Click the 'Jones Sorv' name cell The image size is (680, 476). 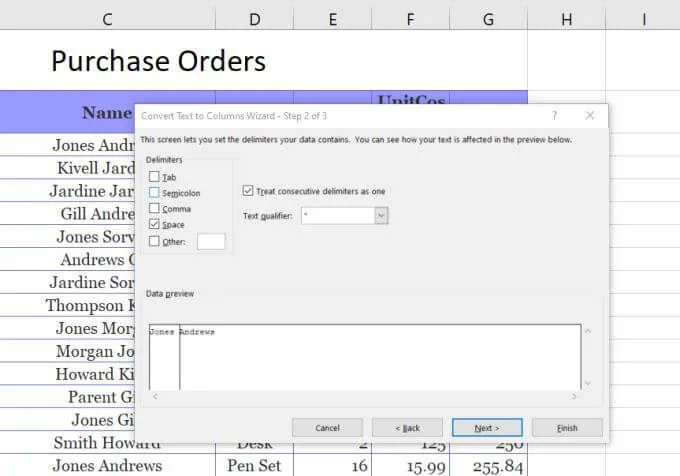[67, 236]
